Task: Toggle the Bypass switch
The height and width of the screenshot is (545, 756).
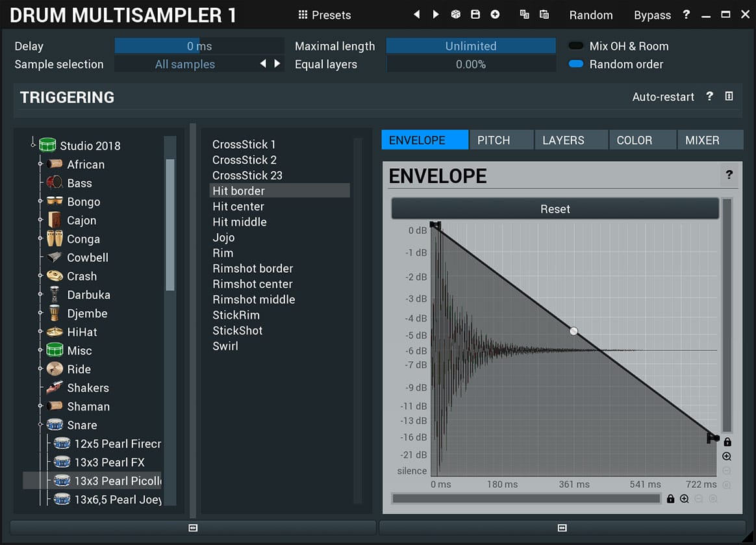Action: pyautogui.click(x=652, y=15)
